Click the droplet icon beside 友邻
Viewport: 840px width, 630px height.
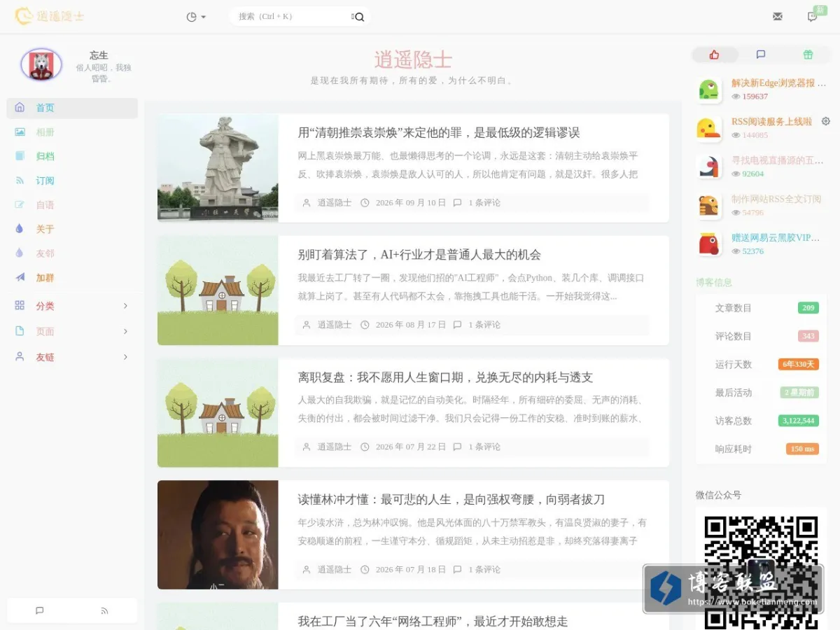20,253
